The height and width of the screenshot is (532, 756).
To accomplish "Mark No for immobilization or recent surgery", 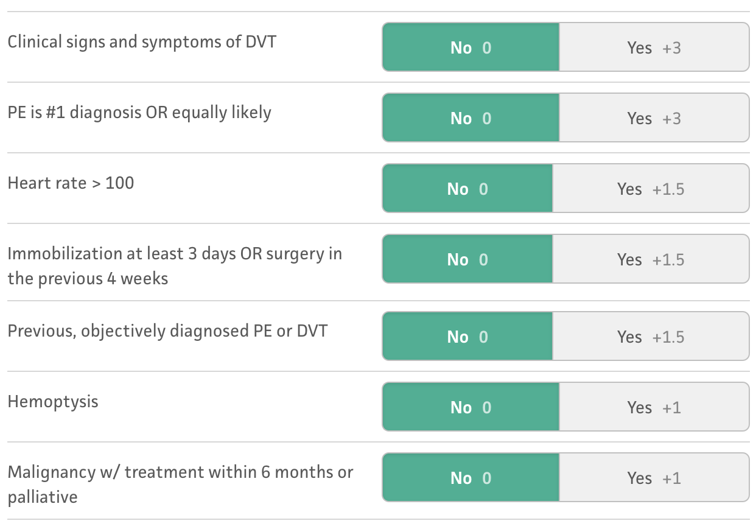I will (467, 259).
